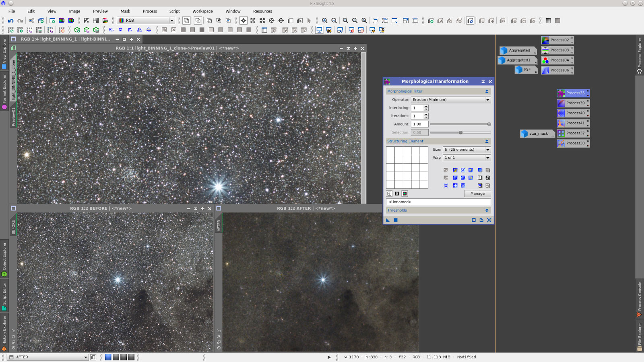The width and height of the screenshot is (644, 362).
Task: Click the Aggregated1 icon on the workspace
Action: coord(517,60)
